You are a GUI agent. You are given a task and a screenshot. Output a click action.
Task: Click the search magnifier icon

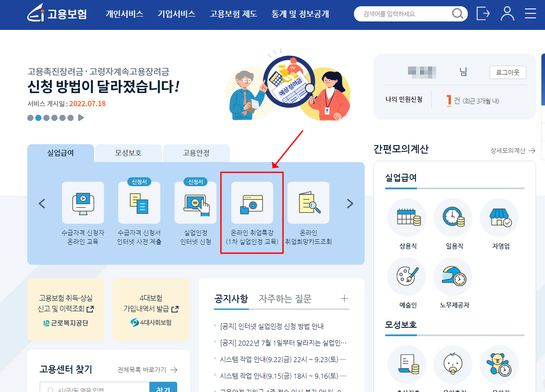click(458, 14)
